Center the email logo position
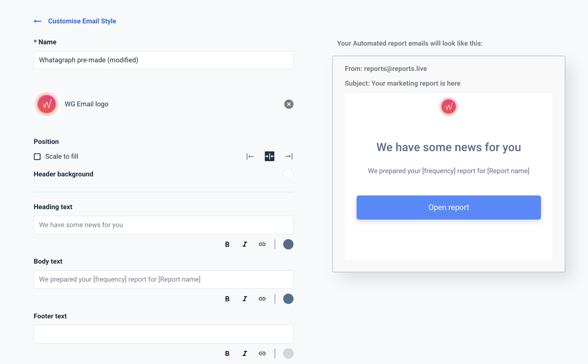Image resolution: width=588 pixels, height=364 pixels. (x=269, y=156)
